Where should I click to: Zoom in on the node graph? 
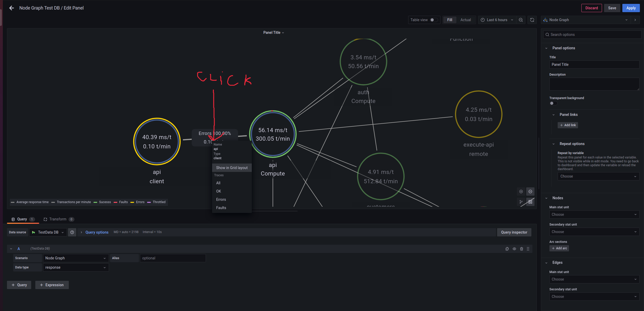coord(521,192)
